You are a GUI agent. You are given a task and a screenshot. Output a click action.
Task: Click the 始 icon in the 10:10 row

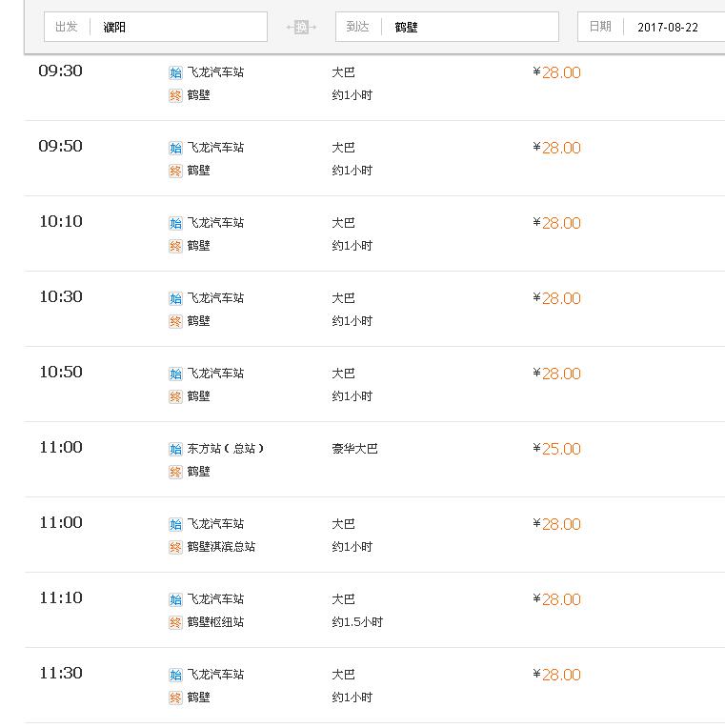click(175, 223)
